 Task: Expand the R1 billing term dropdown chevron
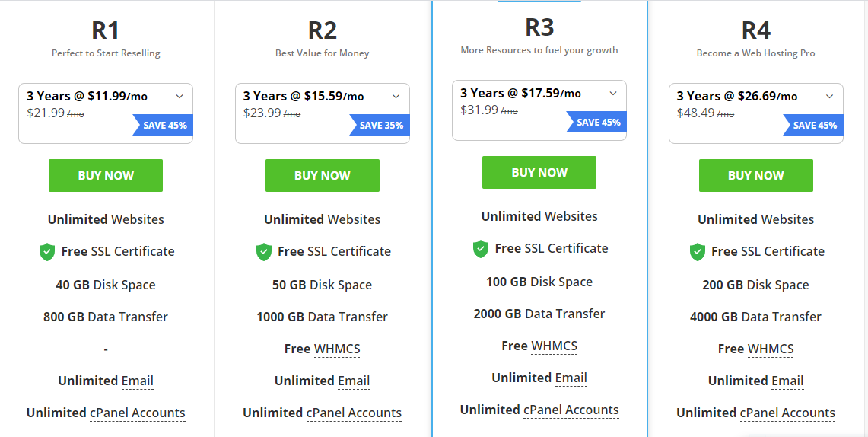(x=180, y=97)
